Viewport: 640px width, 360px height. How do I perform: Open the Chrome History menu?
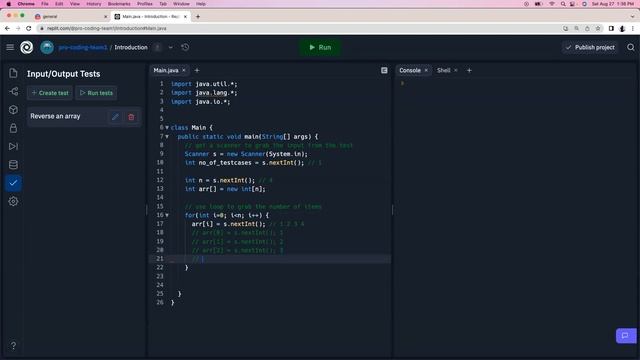pyautogui.click(x=93, y=4)
